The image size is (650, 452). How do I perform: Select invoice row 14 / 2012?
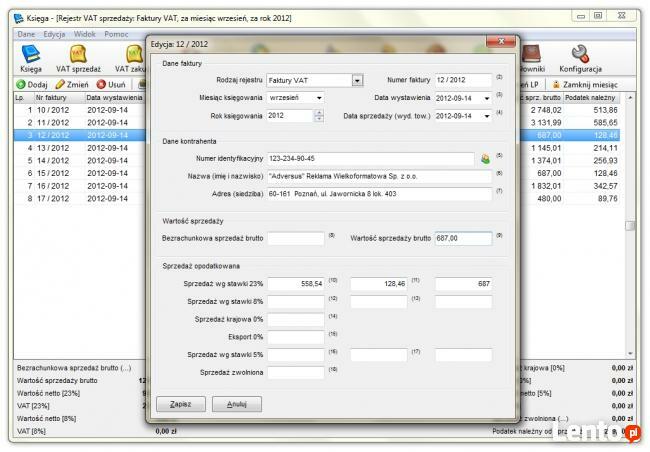coord(52,160)
